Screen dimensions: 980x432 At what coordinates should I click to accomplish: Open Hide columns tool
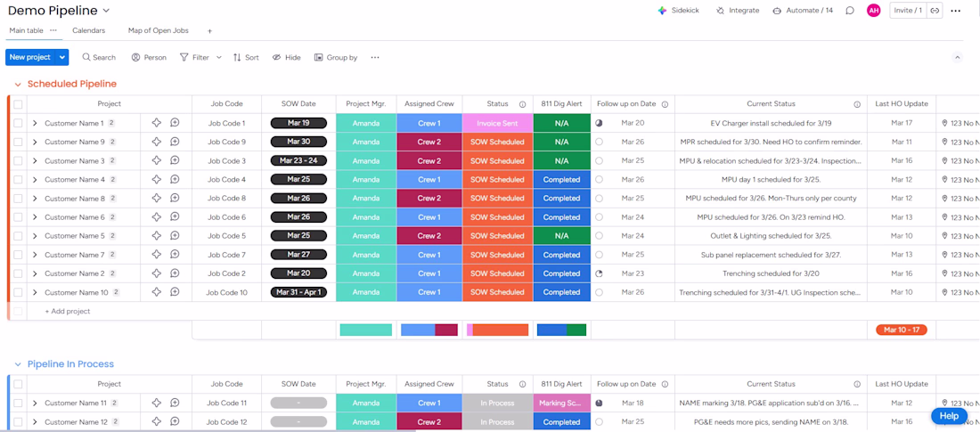point(286,58)
